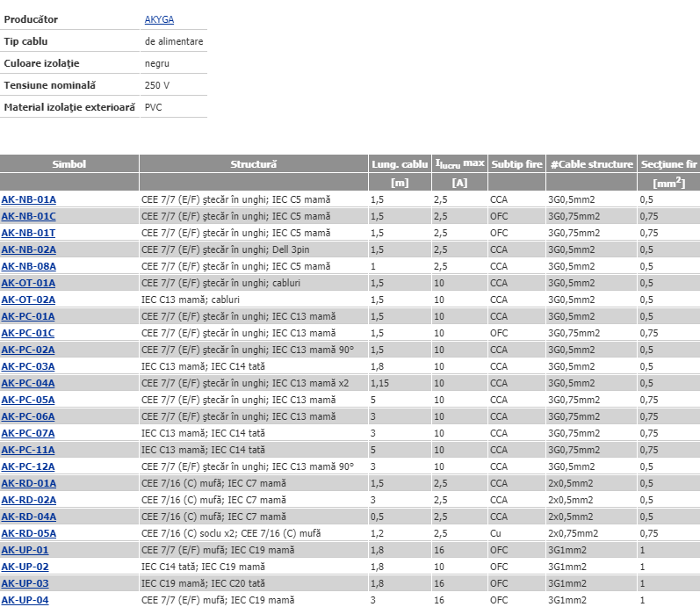Viewport: 700px width, 607px height.
Task: Click the Subtip fire column header
Action: coord(516,164)
